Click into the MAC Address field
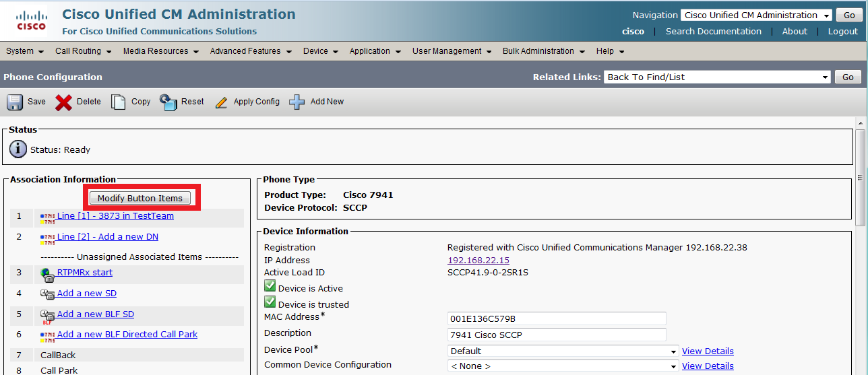Viewport: 868px width, 375px height. pyautogui.click(x=556, y=318)
